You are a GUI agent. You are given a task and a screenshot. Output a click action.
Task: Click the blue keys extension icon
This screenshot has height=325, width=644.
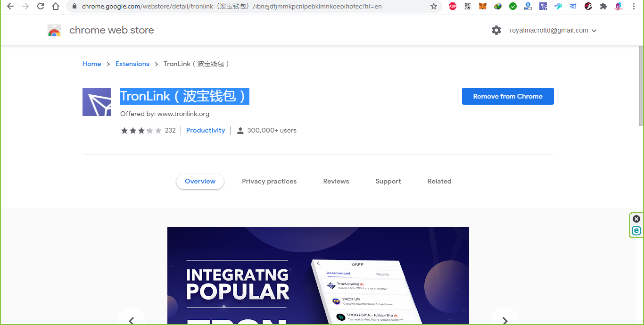tap(558, 6)
